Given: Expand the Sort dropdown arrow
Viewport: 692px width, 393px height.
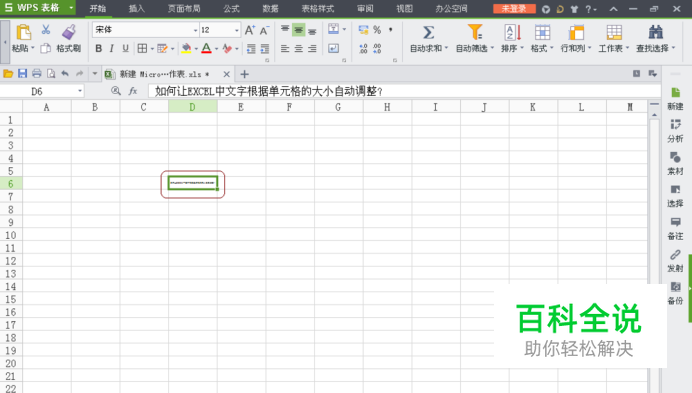Looking at the screenshot, I should tap(522, 48).
